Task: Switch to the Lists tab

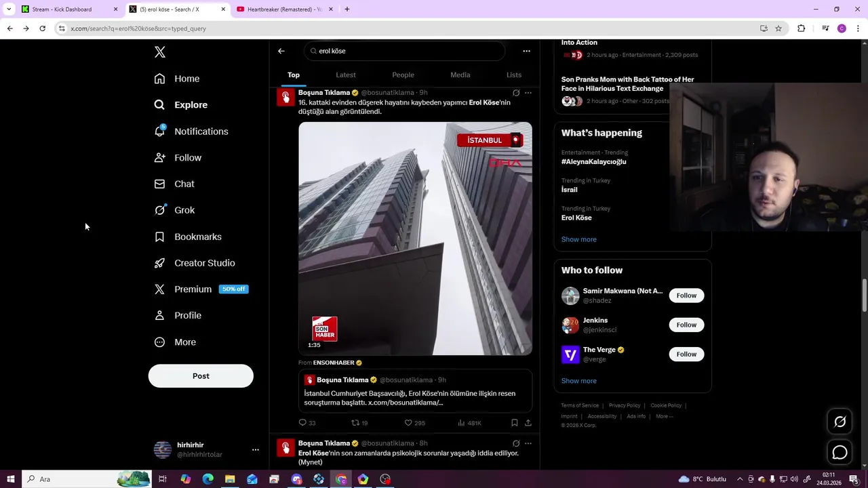Action: pyautogui.click(x=514, y=75)
